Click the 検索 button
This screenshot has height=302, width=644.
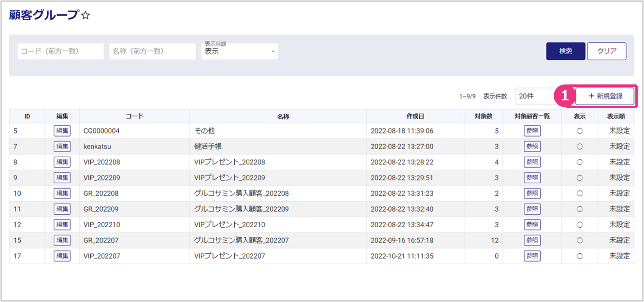(565, 51)
